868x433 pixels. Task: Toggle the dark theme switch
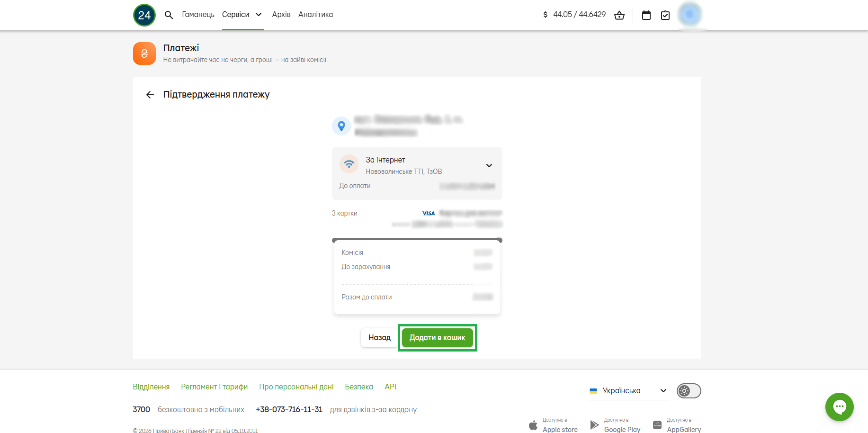click(x=689, y=391)
